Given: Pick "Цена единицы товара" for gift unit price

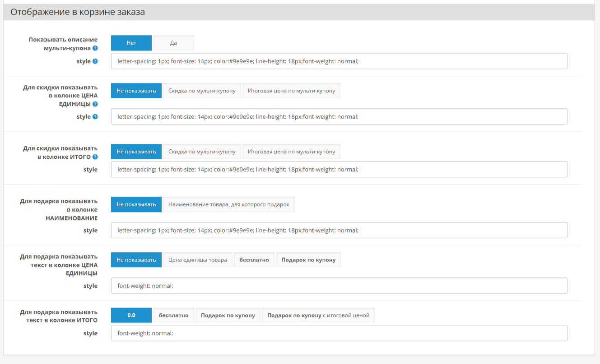Looking at the screenshot, I should (x=198, y=260).
